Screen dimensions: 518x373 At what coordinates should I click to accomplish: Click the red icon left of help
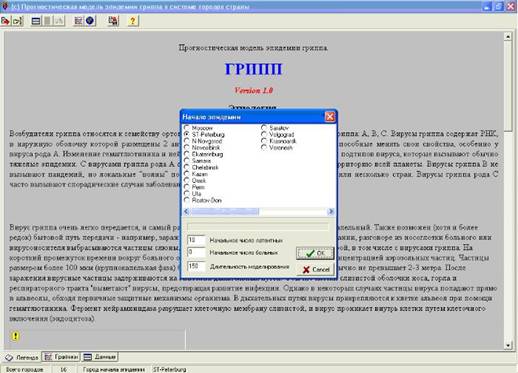click(x=113, y=21)
